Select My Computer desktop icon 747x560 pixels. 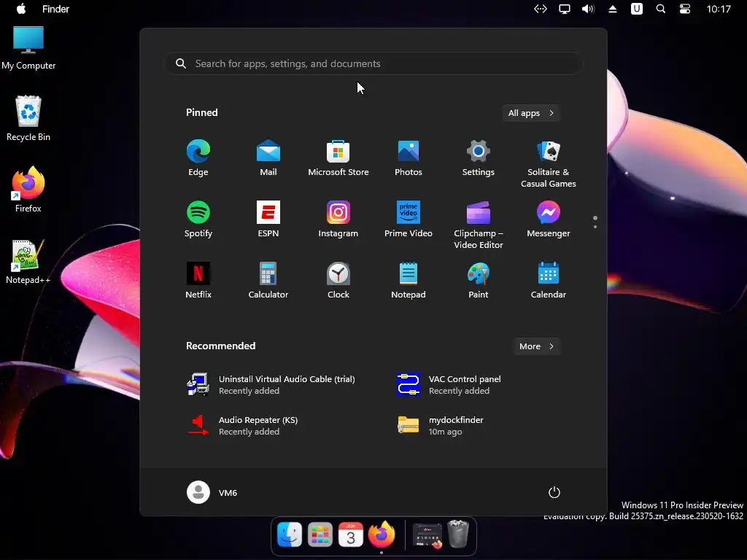coord(28,48)
